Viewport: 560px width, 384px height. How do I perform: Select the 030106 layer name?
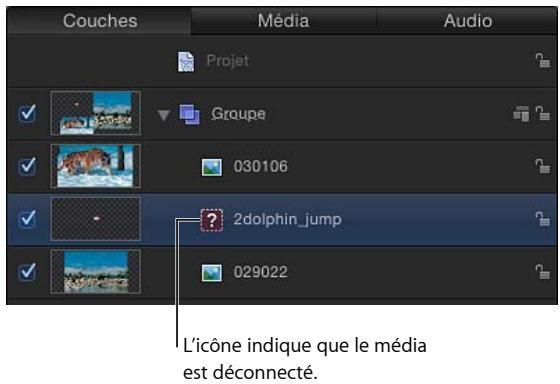coord(260,166)
